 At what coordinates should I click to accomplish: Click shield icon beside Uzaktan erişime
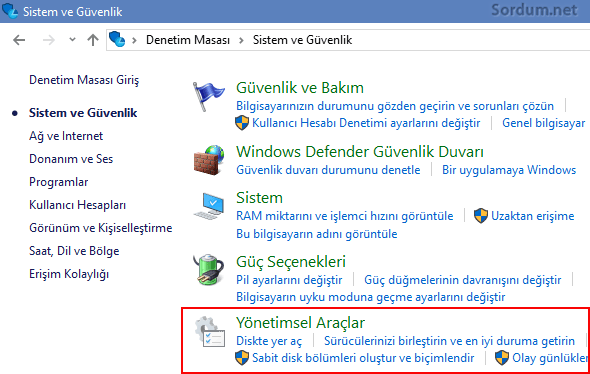(x=481, y=216)
